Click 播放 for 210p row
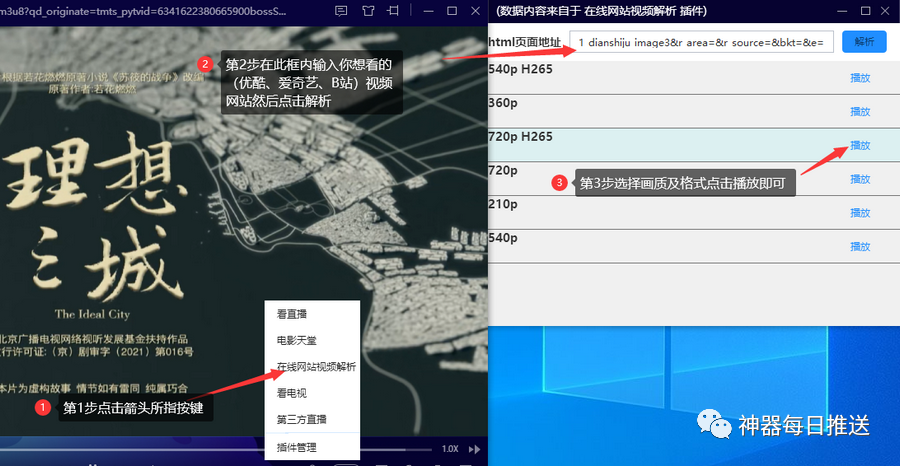The width and height of the screenshot is (900, 466). pos(860,213)
